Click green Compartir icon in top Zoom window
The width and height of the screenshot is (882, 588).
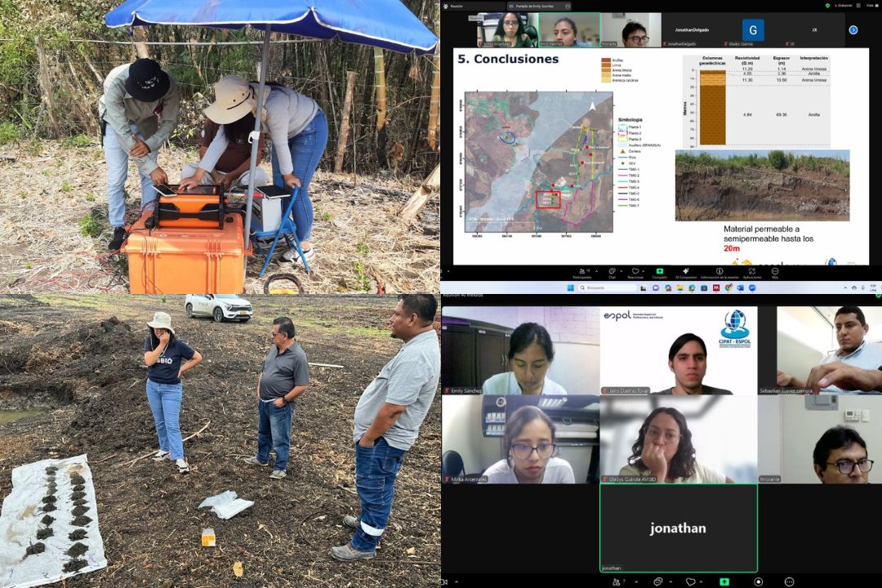pos(660,271)
